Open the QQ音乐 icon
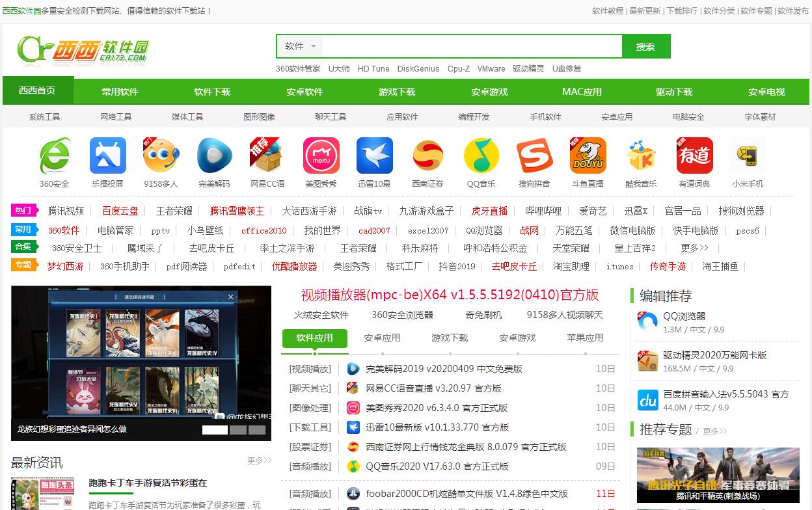This screenshot has width=812, height=510. click(481, 156)
